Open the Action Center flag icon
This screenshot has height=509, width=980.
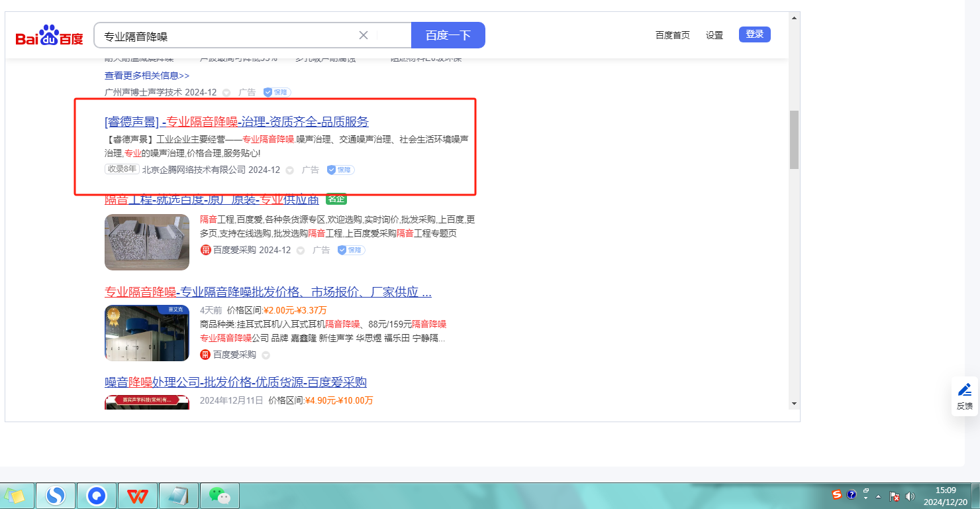coord(894,496)
